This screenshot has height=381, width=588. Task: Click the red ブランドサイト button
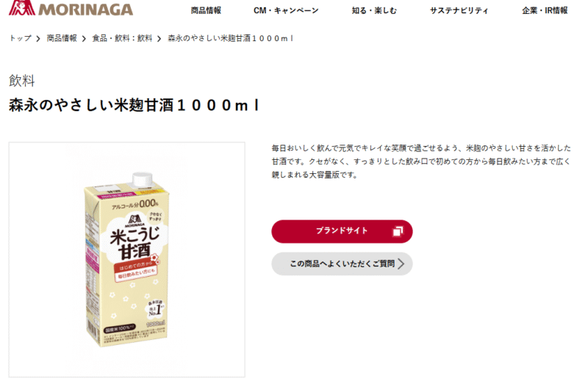point(342,231)
